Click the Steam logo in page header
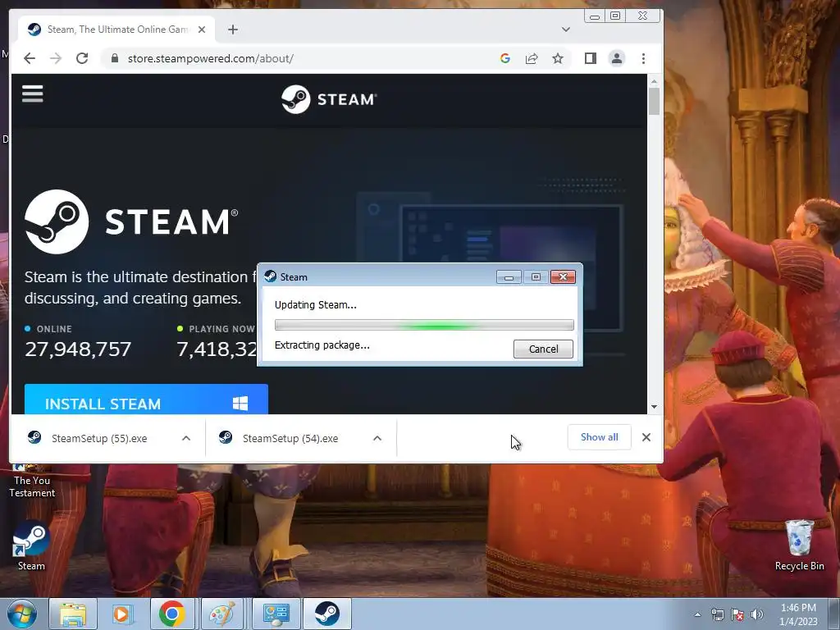Image resolution: width=840 pixels, height=630 pixels. (329, 99)
